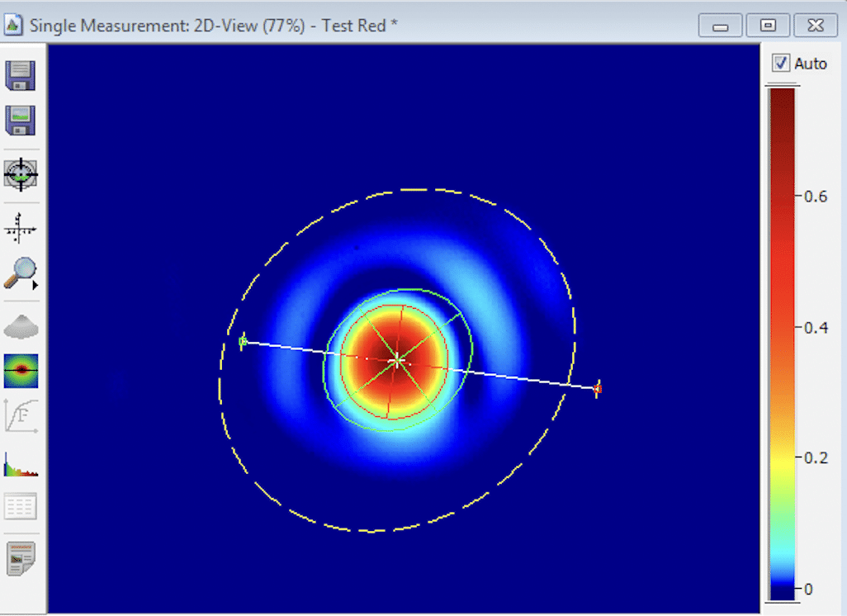Expand the zoom tool arrow
Screen dimensions: 847x616
[x=35, y=285]
